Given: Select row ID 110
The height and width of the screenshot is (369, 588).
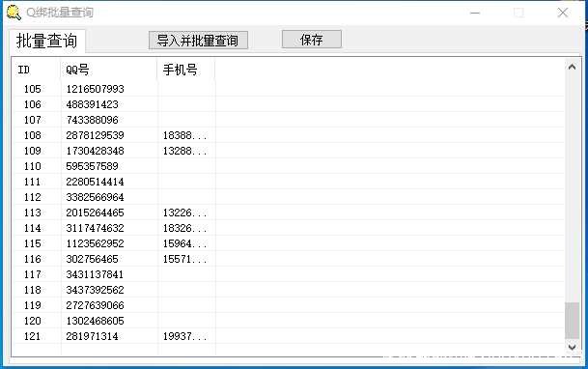Looking at the screenshot, I should tap(33, 166).
